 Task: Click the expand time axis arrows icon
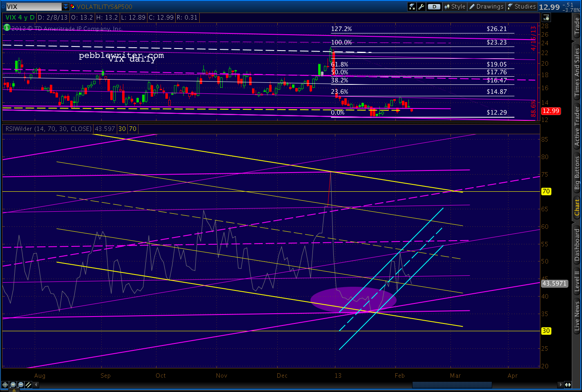pyautogui.click(x=568, y=385)
